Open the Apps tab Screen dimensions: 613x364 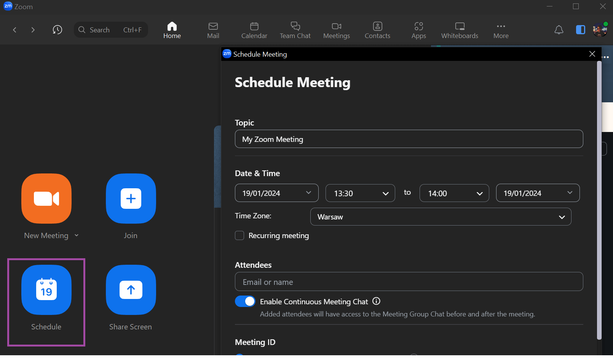click(x=419, y=30)
